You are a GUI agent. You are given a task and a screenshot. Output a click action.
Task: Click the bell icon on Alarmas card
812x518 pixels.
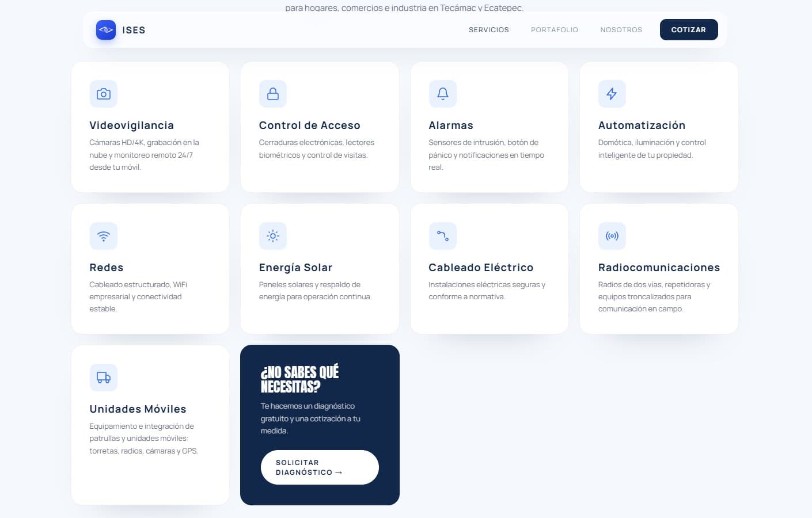pyautogui.click(x=443, y=94)
